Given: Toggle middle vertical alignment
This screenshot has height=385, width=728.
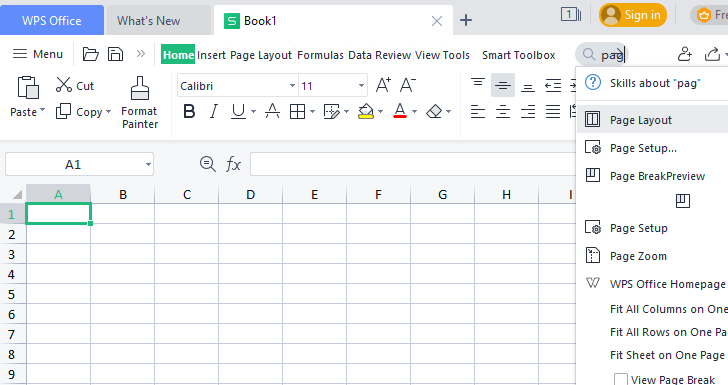Looking at the screenshot, I should tap(503, 85).
